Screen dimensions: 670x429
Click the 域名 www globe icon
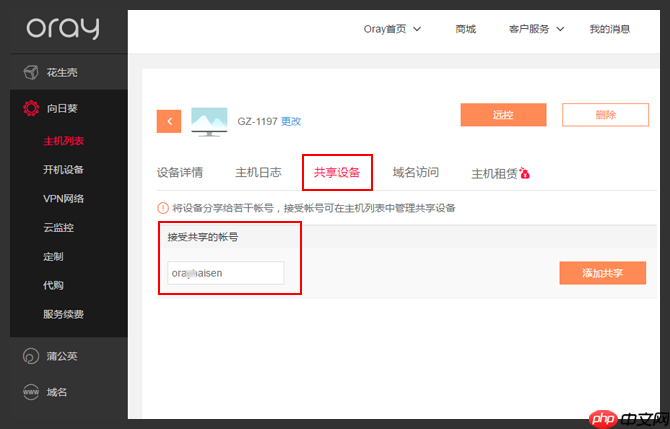pos(31,392)
